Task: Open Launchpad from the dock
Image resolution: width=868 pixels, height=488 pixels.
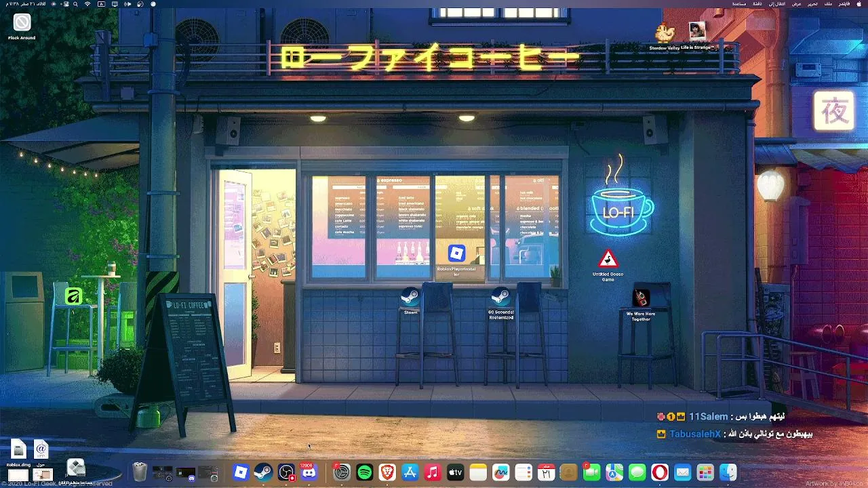Action: click(x=705, y=472)
